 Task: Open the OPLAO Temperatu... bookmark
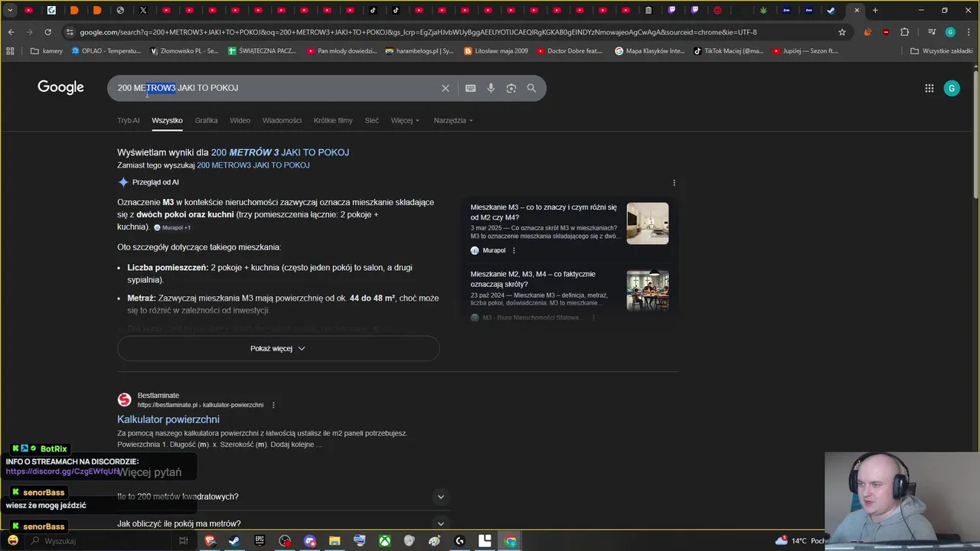coord(106,51)
